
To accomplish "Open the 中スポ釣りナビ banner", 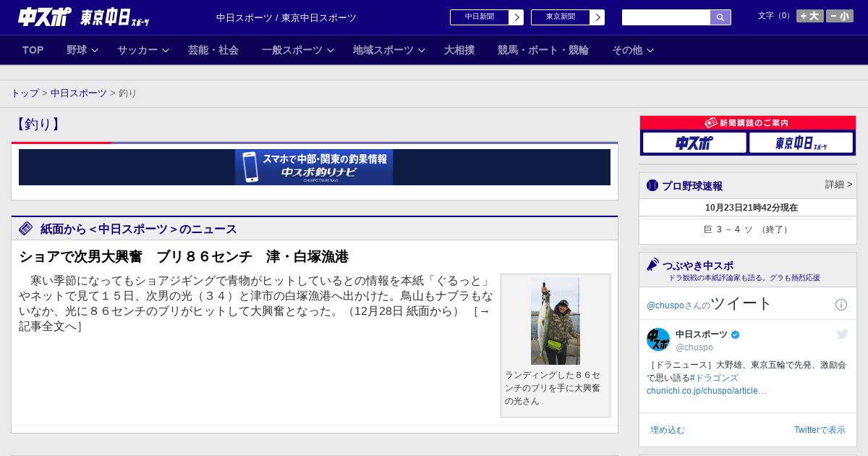I will point(314,167).
